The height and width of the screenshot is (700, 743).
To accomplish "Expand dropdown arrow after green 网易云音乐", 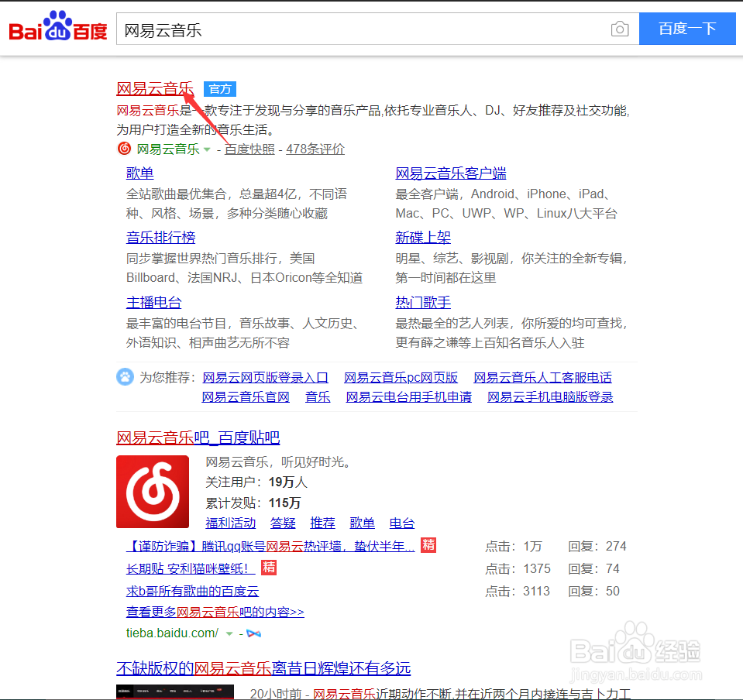I will tap(207, 149).
